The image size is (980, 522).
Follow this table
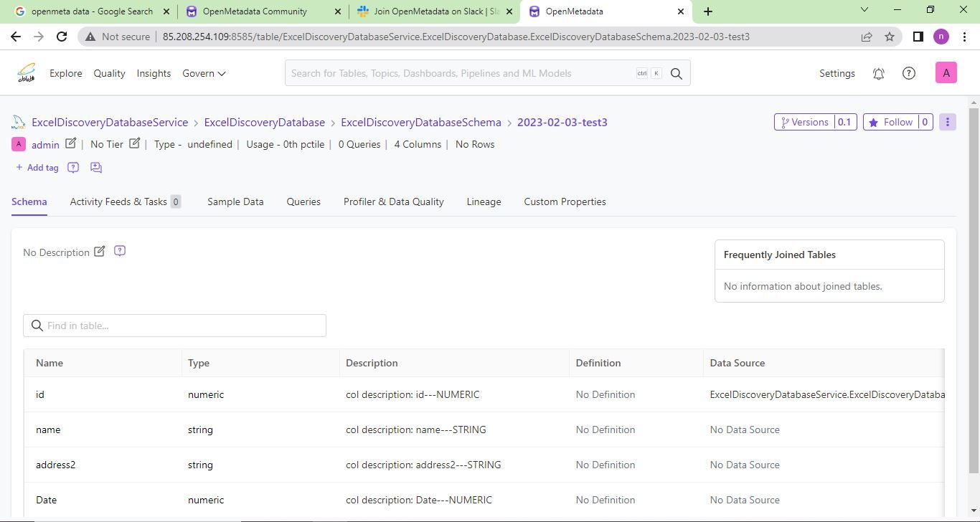pos(897,122)
